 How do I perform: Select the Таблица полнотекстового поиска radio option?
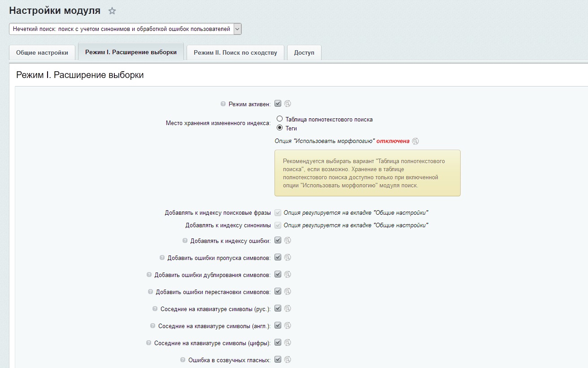click(x=280, y=119)
